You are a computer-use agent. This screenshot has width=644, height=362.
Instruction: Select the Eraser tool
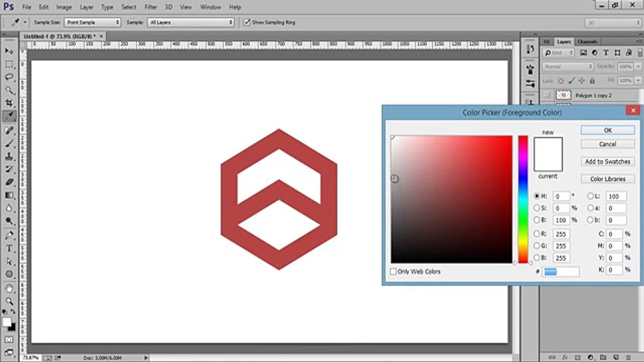point(9,182)
